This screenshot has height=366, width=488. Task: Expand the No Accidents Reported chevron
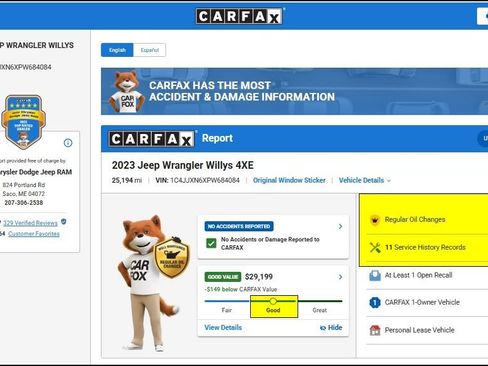coord(340,226)
